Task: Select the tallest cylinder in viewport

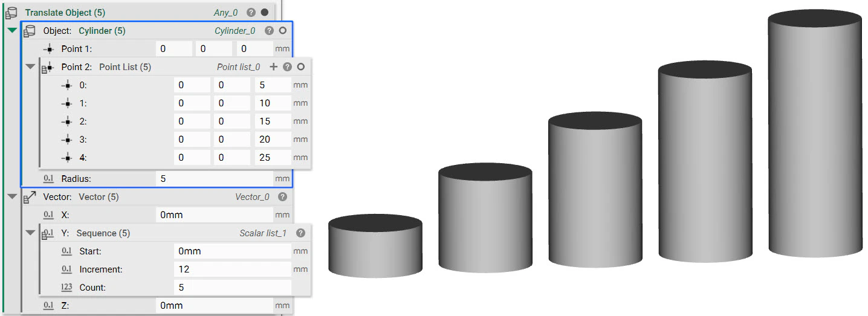Action: [815, 134]
